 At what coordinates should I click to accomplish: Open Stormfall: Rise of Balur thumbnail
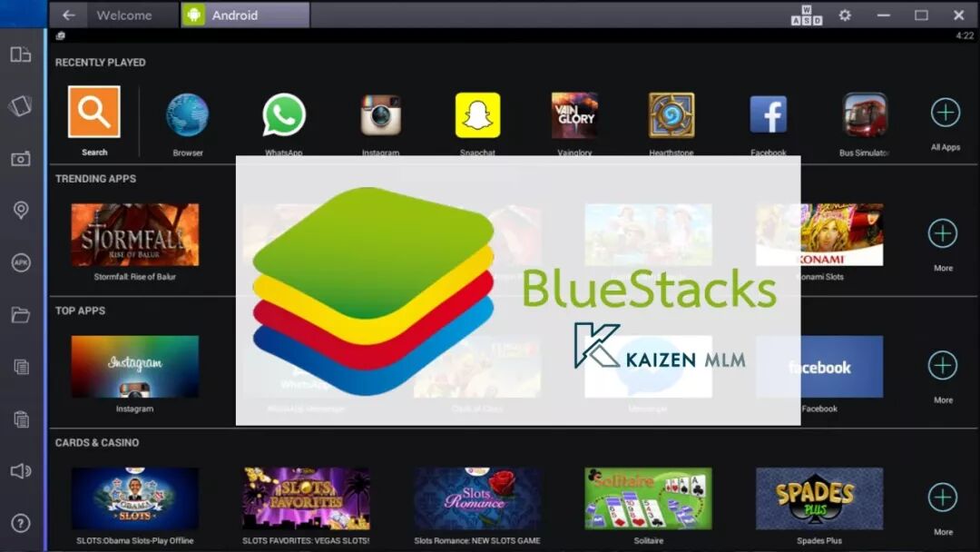[x=135, y=234]
